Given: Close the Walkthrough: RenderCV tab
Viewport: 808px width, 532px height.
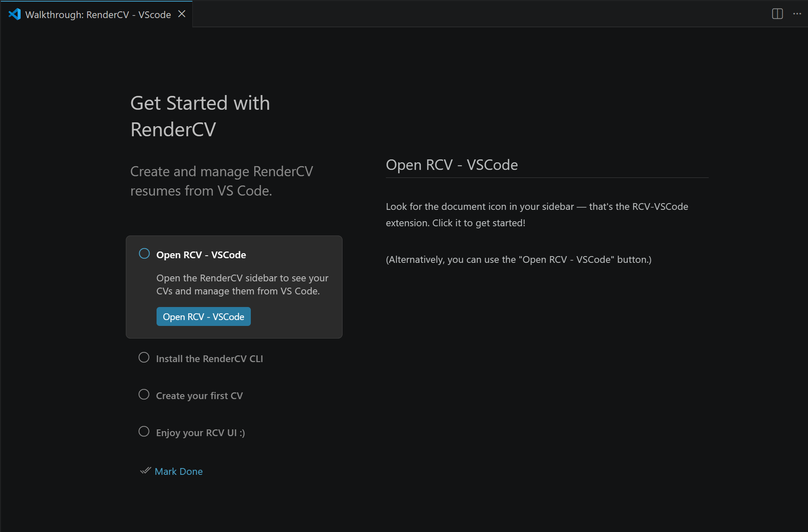Looking at the screenshot, I should (x=182, y=14).
